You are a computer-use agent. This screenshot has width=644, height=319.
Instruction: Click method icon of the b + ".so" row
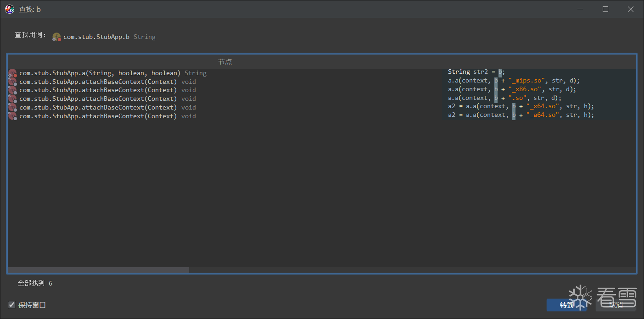[x=12, y=99]
